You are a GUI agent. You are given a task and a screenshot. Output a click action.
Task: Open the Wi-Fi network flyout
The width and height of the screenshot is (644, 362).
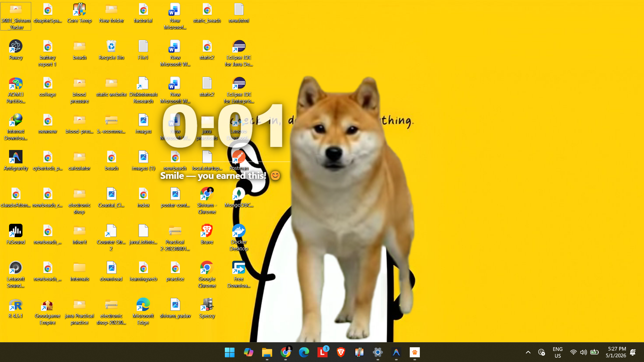[574, 352]
